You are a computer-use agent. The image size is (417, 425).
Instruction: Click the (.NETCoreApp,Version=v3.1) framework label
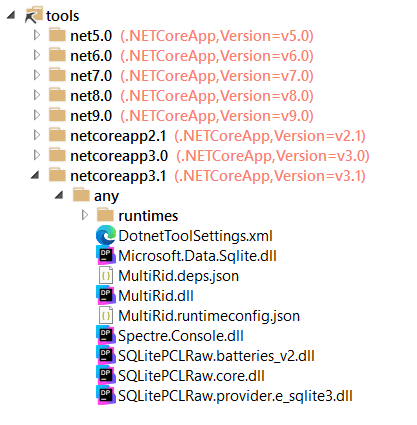[x=270, y=176]
